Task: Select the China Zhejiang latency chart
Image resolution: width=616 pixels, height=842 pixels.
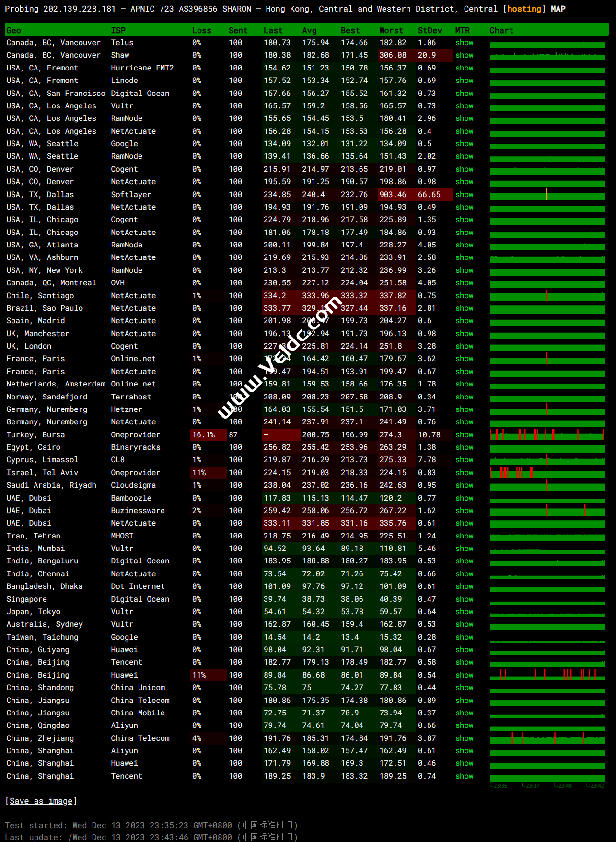Action: coord(547,738)
